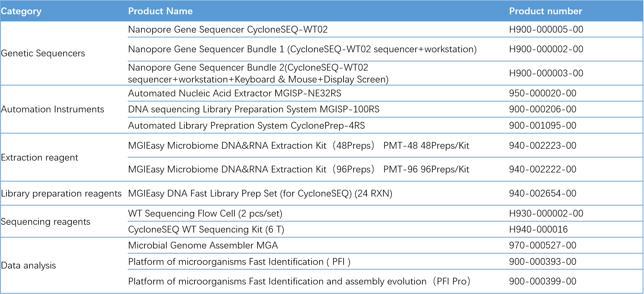Select product number 900-000399-00

tap(543, 281)
